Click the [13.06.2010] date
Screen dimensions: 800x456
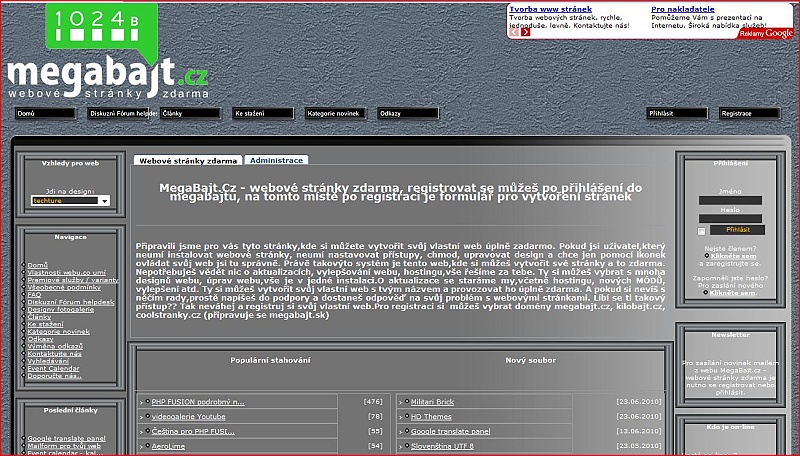[639, 431]
